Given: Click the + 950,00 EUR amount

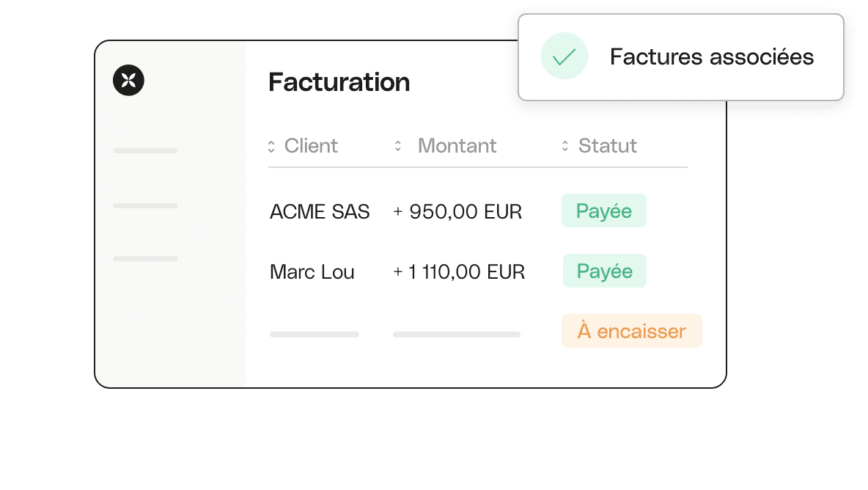Looking at the screenshot, I should 457,211.
